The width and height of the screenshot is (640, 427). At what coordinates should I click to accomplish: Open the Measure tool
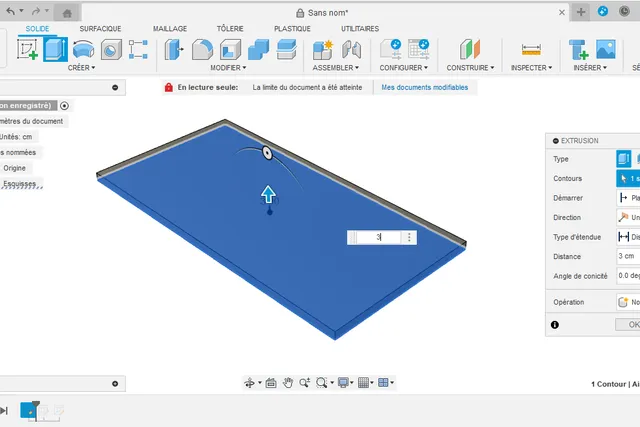[x=531, y=50]
